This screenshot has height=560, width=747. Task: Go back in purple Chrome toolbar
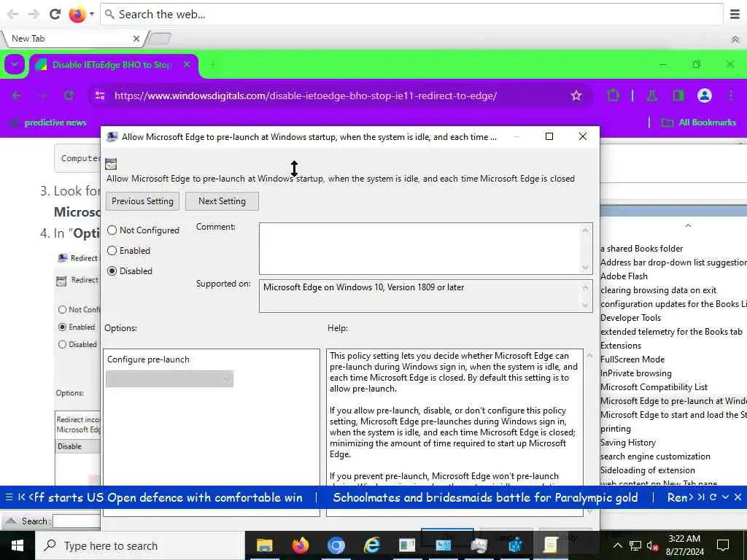[17, 96]
